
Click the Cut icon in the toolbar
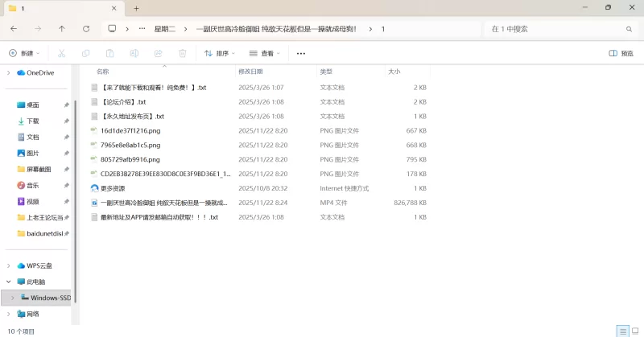61,53
